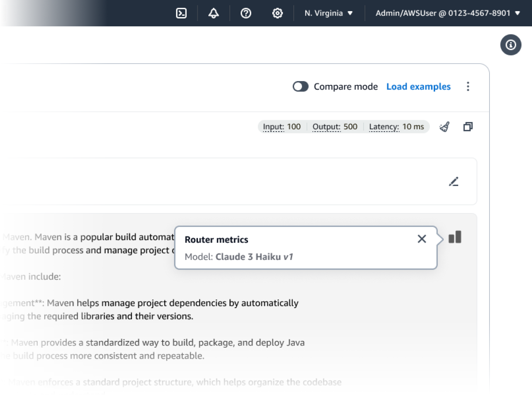Click the Load examples link

(418, 87)
